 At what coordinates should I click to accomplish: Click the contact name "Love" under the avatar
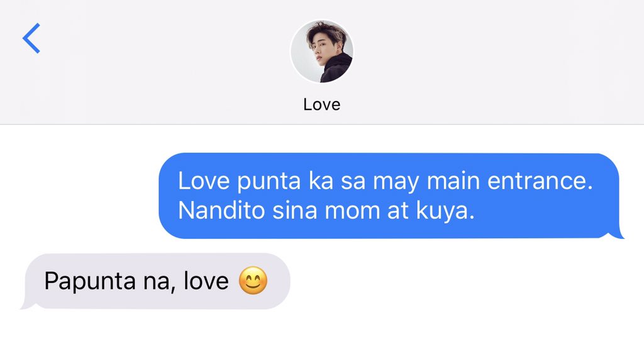point(321,104)
